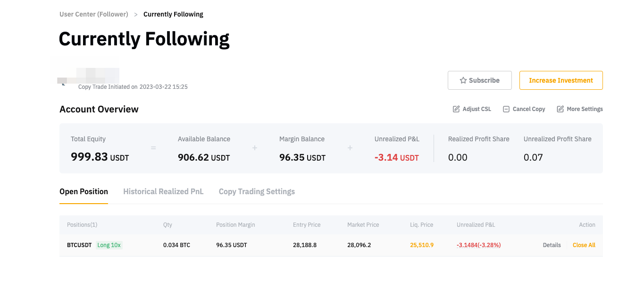Click the Currently Following breadcrumb

click(173, 14)
